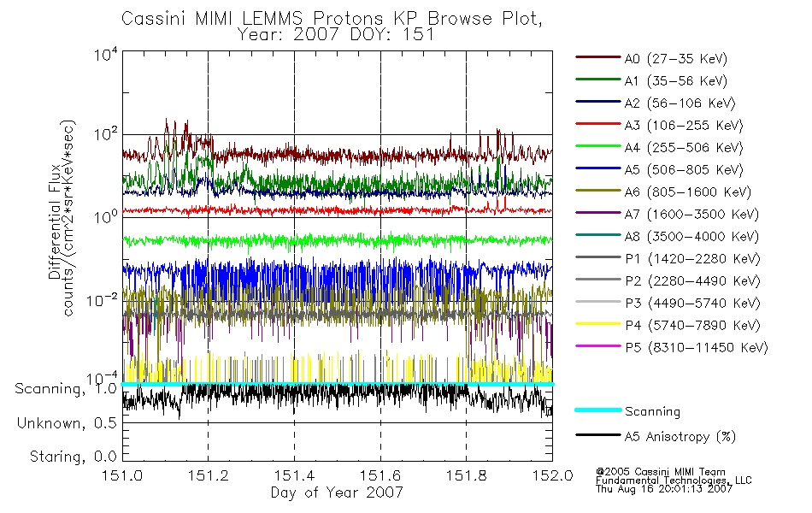
Task: Click the olive A6 legend line
Action: click(597, 190)
